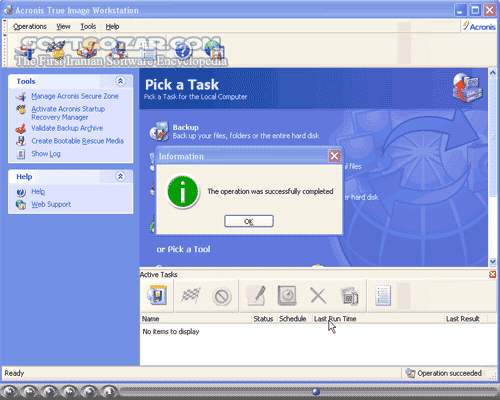Click the Acronis logo in menu bar
Viewport: 500px width, 400px height.
pos(479,26)
